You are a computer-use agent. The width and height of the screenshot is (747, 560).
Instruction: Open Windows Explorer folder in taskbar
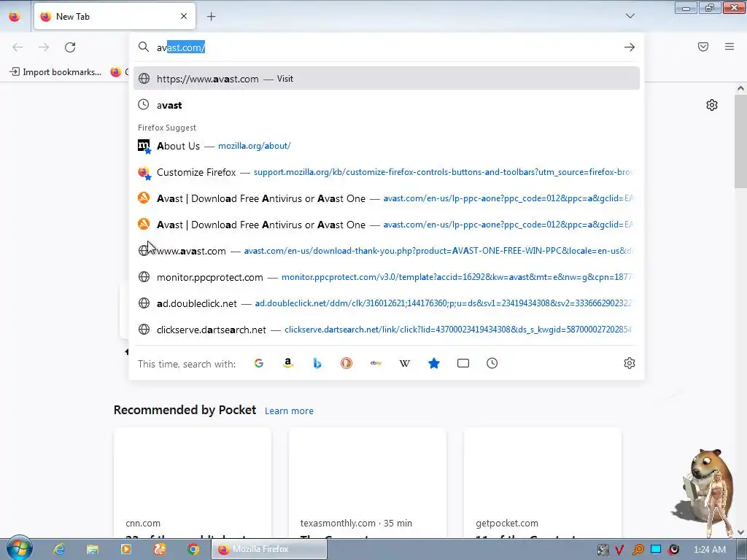pos(93,549)
